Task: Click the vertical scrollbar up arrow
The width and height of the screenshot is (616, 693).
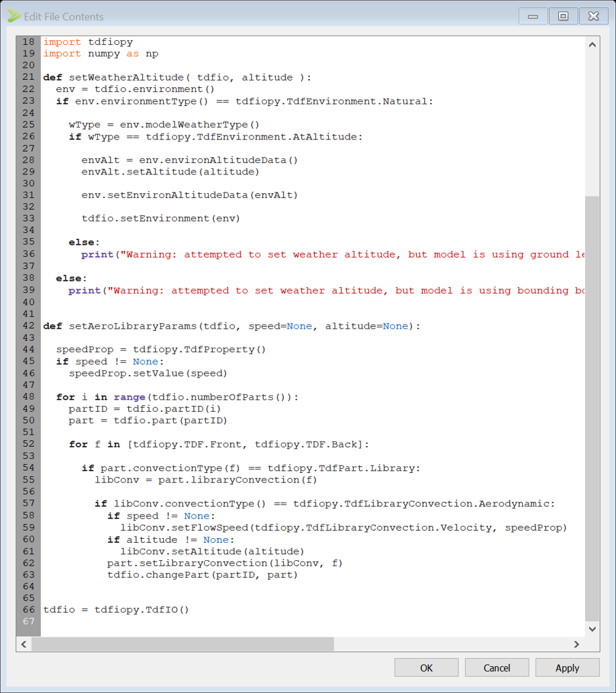Action: pos(592,45)
